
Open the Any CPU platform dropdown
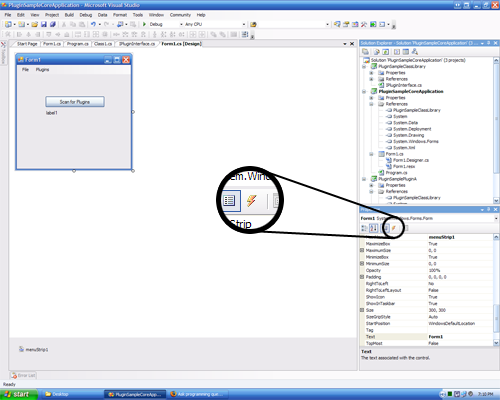point(244,24)
